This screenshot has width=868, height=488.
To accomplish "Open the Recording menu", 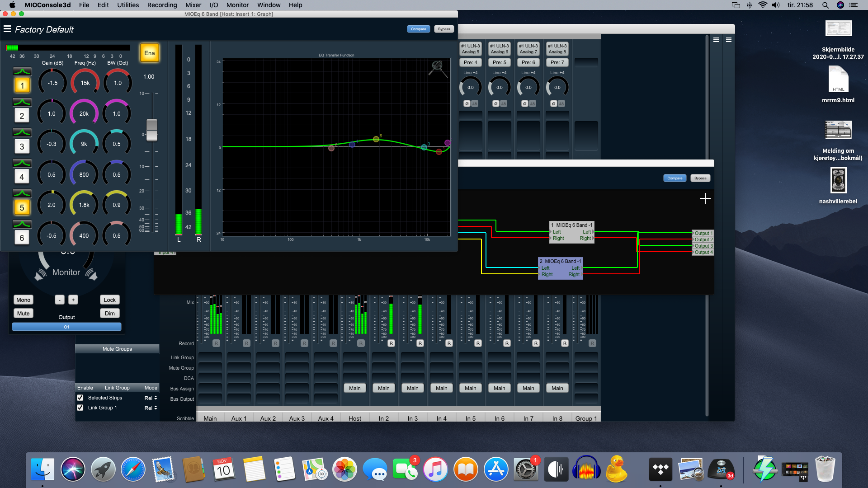I will click(162, 5).
